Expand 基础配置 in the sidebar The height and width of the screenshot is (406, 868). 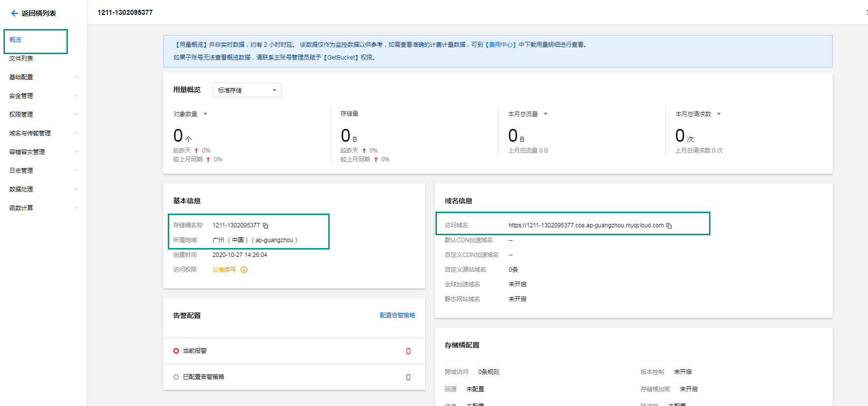43,77
